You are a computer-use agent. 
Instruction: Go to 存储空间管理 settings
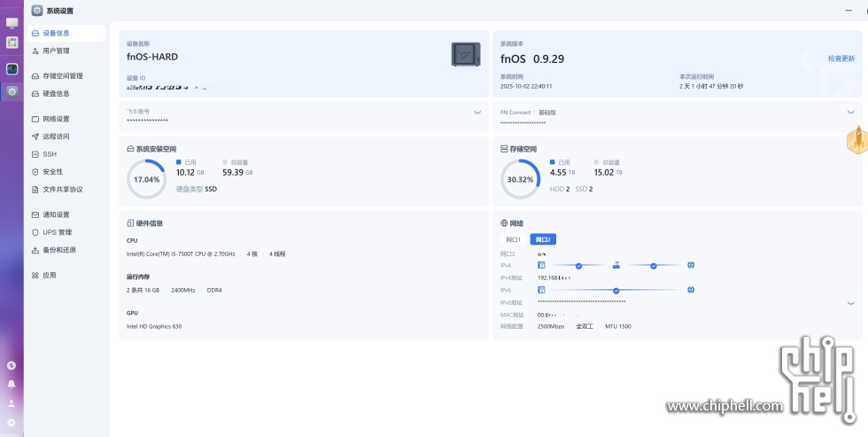[x=66, y=76]
